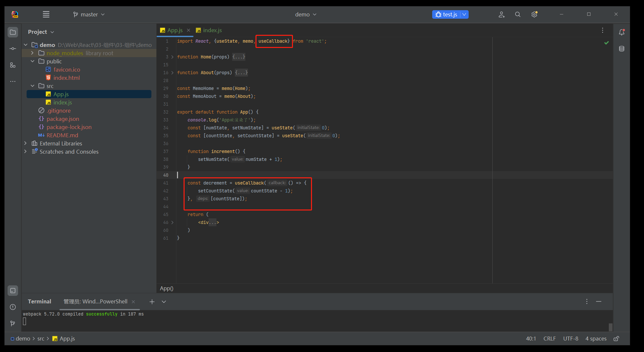Image resolution: width=644 pixels, height=352 pixels.
Task: Open the Structure tool window icon
Action: (x=13, y=65)
